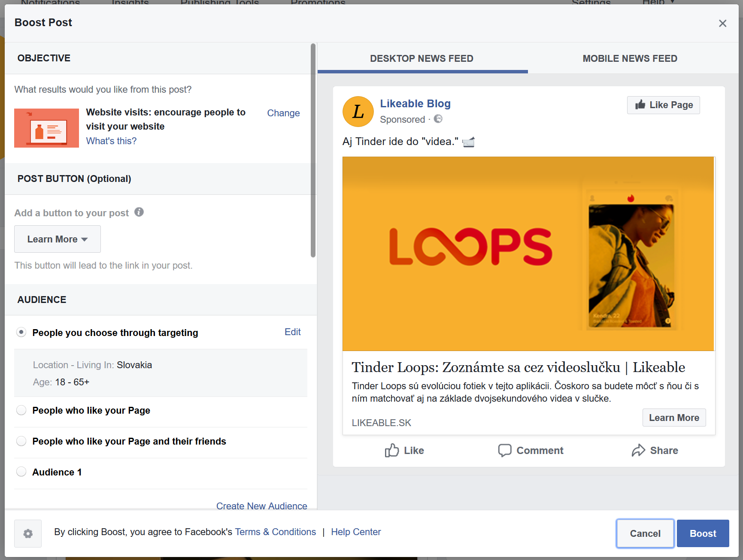Screen dimensions: 743x560
Task: Click the blue Boost button
Action: pyautogui.click(x=703, y=533)
